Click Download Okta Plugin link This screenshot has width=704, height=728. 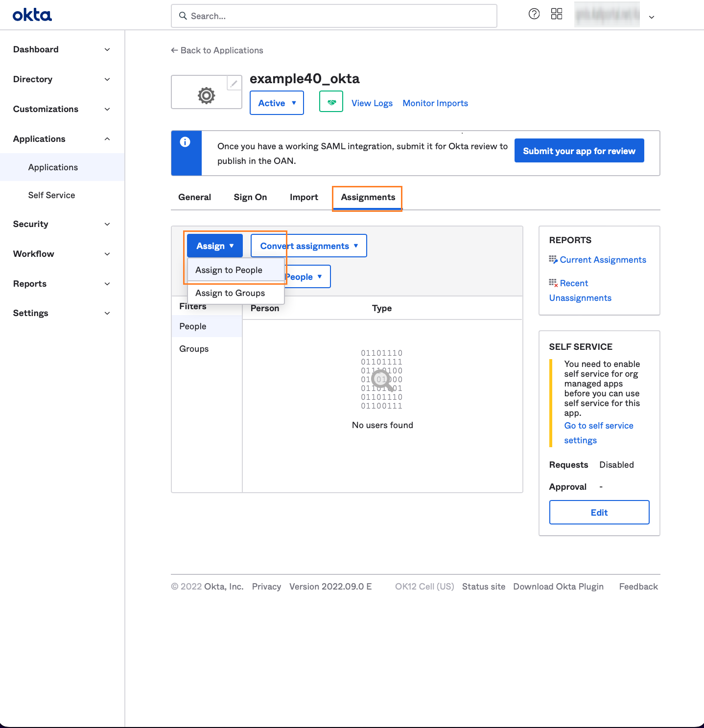coord(558,587)
